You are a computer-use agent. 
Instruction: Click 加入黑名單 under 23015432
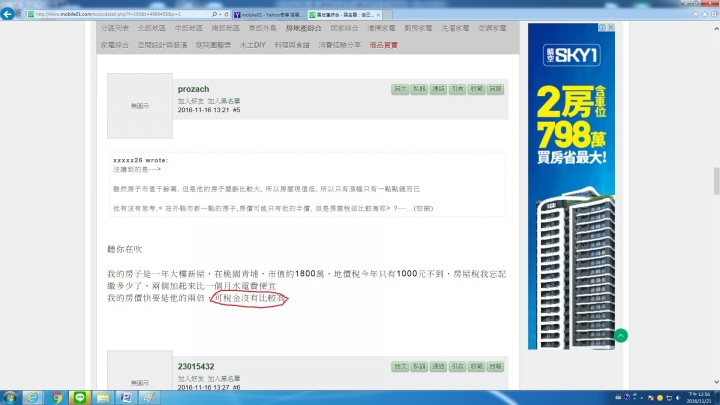tap(224, 379)
